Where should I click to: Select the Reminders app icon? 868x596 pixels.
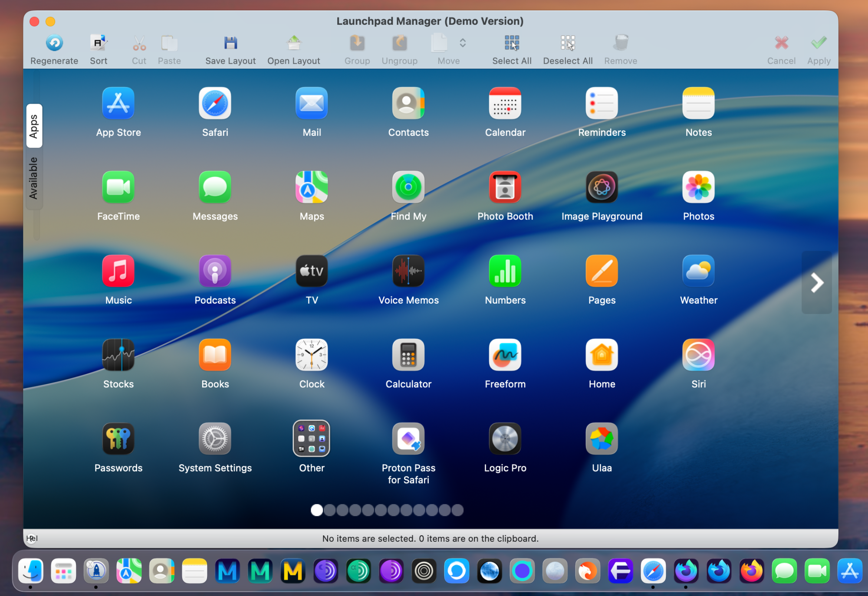(x=602, y=103)
